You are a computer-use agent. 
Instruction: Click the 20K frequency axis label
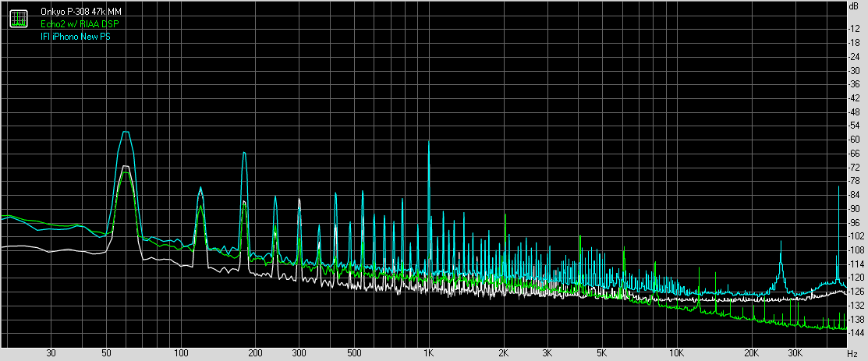(x=752, y=353)
